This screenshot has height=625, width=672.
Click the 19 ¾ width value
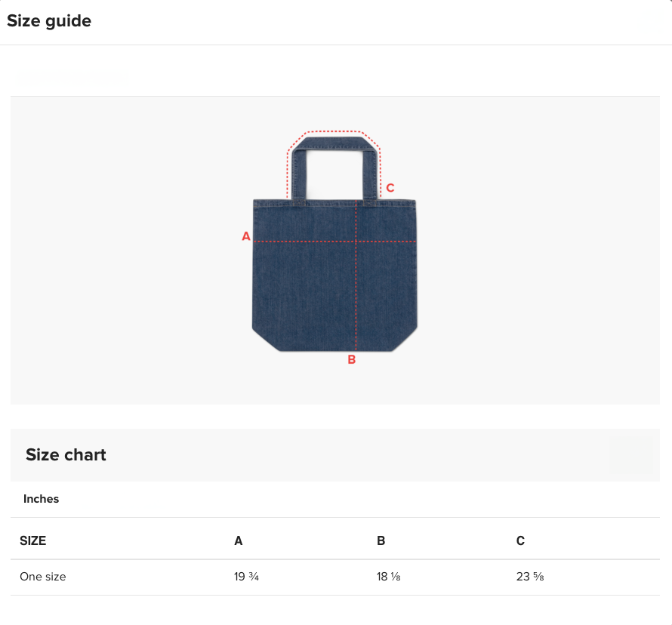(x=246, y=577)
